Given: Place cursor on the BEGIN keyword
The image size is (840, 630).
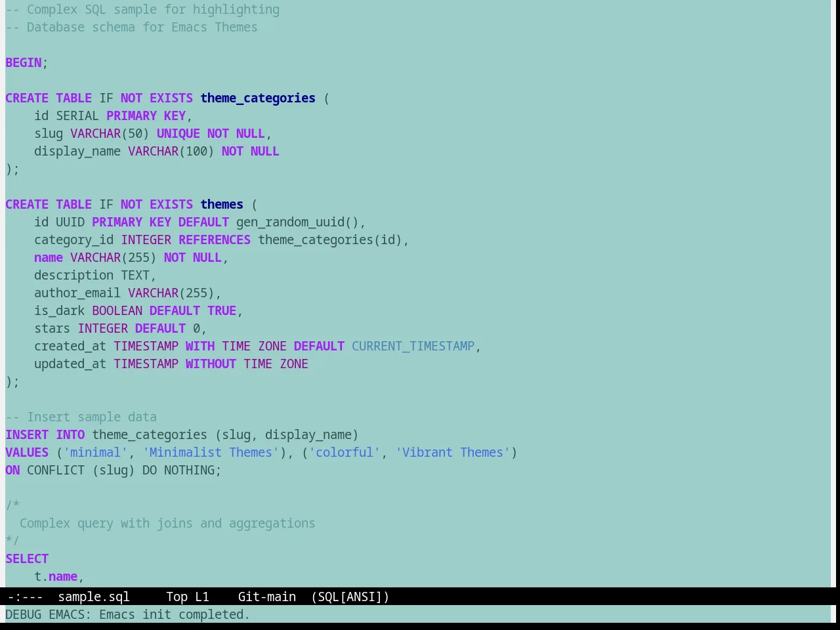Looking at the screenshot, I should tap(24, 62).
